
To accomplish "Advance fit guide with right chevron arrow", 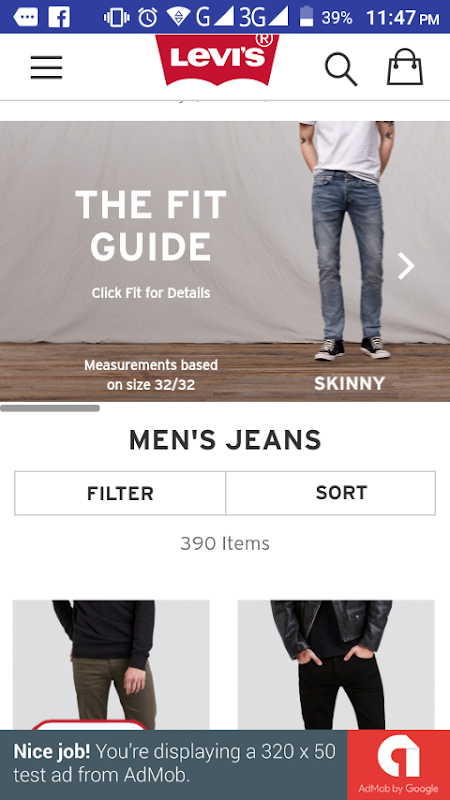I will coord(406,266).
